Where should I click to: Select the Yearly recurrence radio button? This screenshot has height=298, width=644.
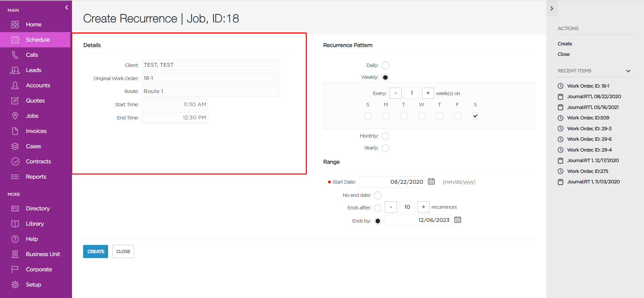(x=385, y=148)
